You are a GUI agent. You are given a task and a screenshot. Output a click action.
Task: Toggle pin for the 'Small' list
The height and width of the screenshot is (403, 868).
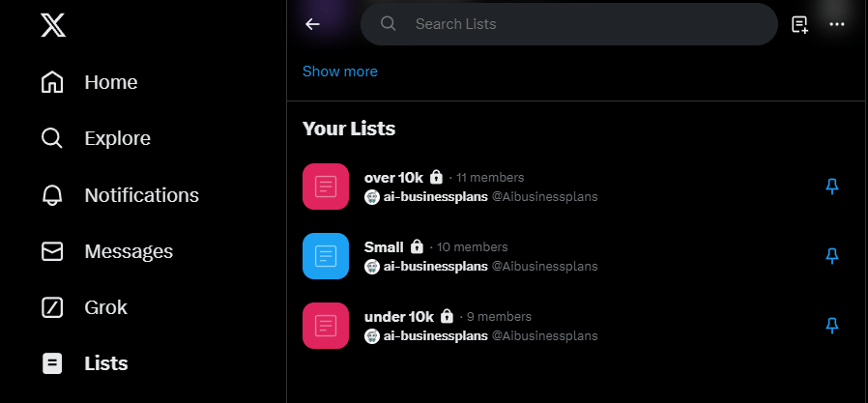pyautogui.click(x=831, y=256)
